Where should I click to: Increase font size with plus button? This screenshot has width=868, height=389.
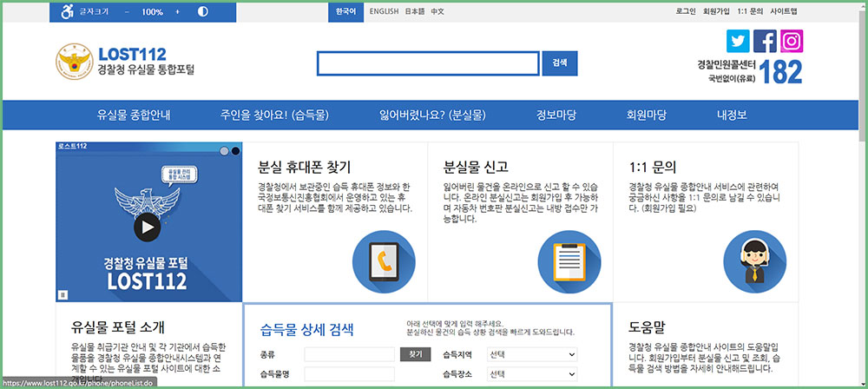tap(178, 11)
